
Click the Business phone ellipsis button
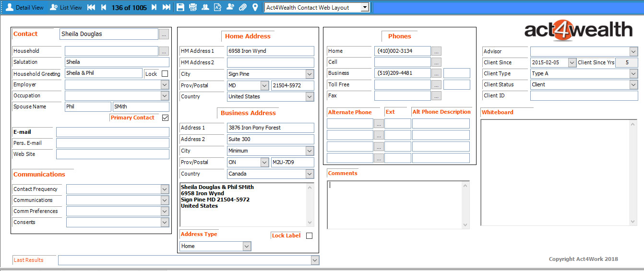[x=436, y=73]
